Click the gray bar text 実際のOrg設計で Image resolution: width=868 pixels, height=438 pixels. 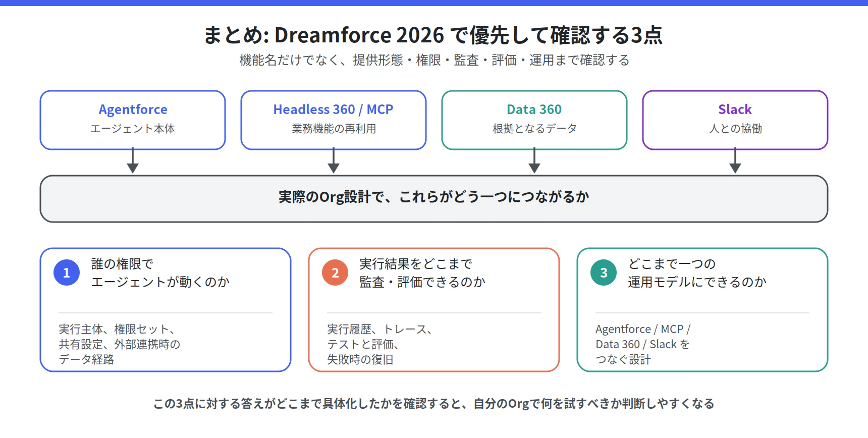434,197
